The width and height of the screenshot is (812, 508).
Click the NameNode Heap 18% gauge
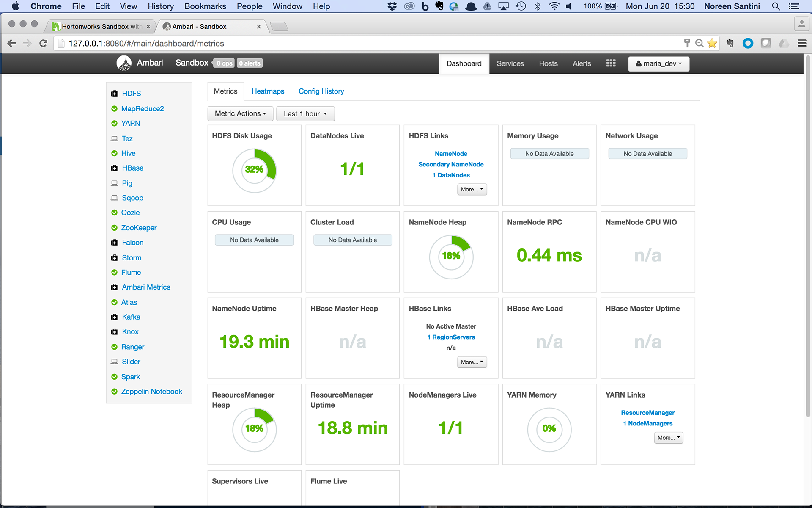click(451, 257)
